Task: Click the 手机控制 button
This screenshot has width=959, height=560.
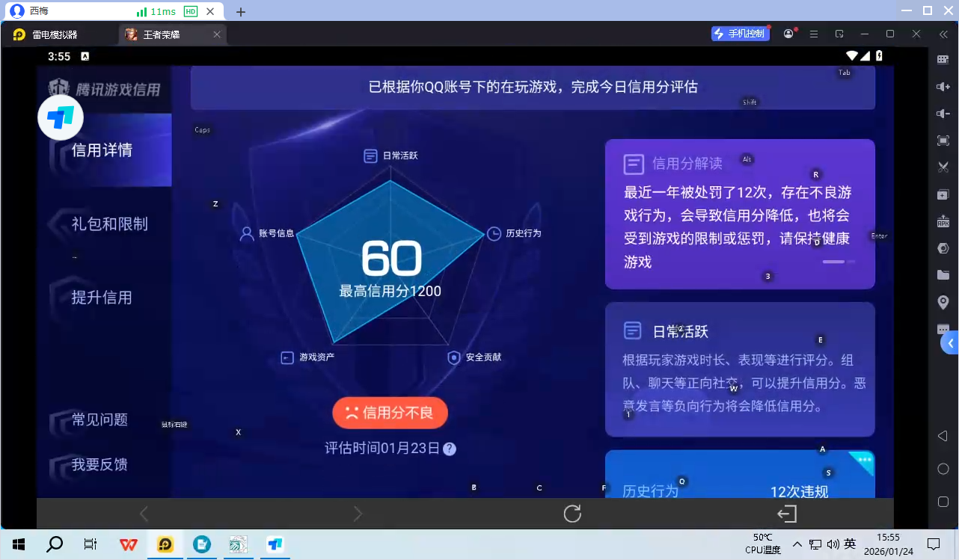Action: 741,34
